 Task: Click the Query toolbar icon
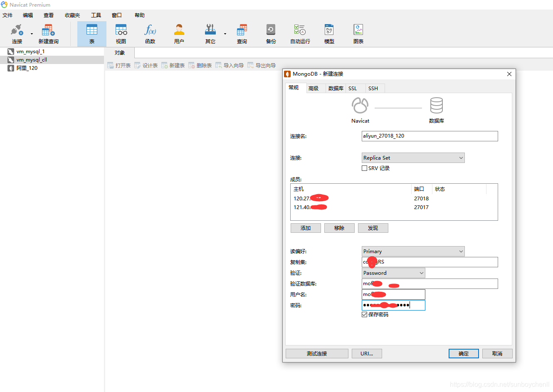(242, 34)
